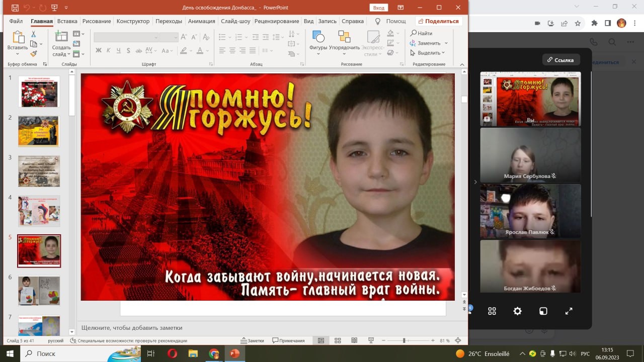Switch to the Анимация ribbon tab

click(201, 21)
